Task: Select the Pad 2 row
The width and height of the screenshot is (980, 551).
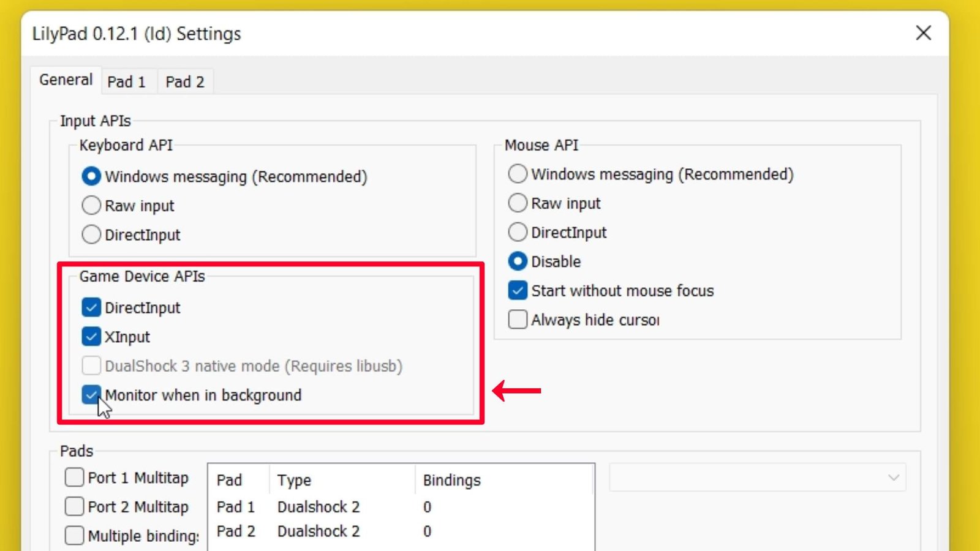Action: pos(401,531)
